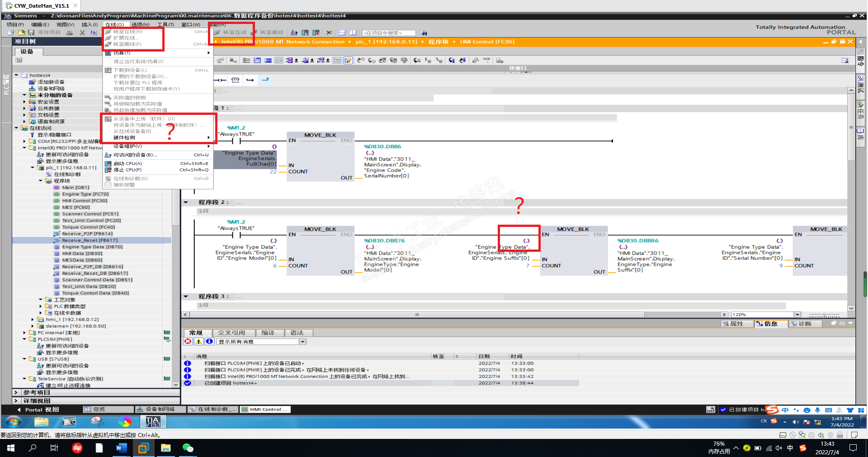Open the 诊断 inspector tab

tap(805, 324)
